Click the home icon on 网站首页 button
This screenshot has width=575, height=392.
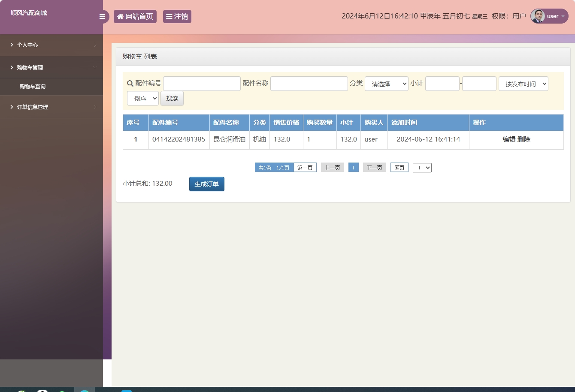tap(120, 16)
